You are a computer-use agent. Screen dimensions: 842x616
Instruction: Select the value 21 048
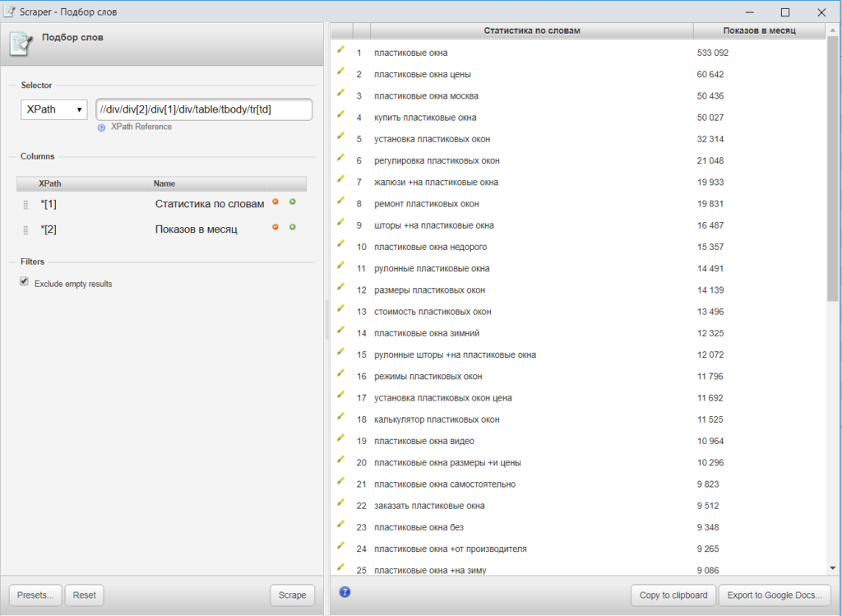tap(710, 160)
